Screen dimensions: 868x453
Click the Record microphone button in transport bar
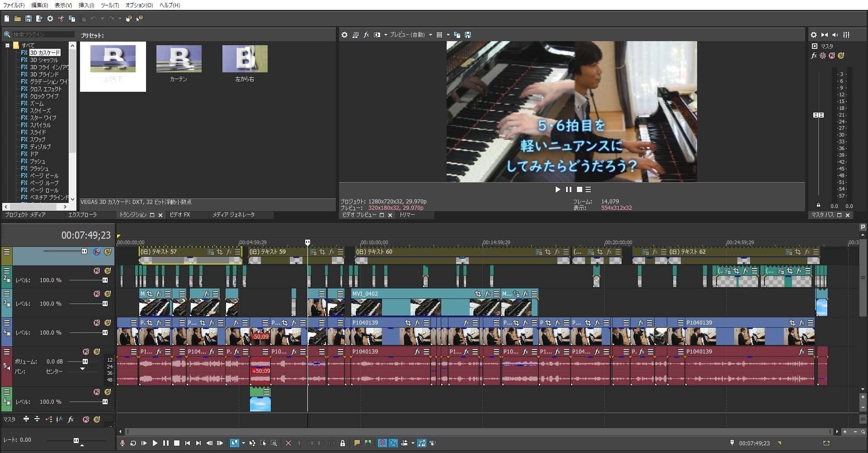pyautogui.click(x=122, y=443)
